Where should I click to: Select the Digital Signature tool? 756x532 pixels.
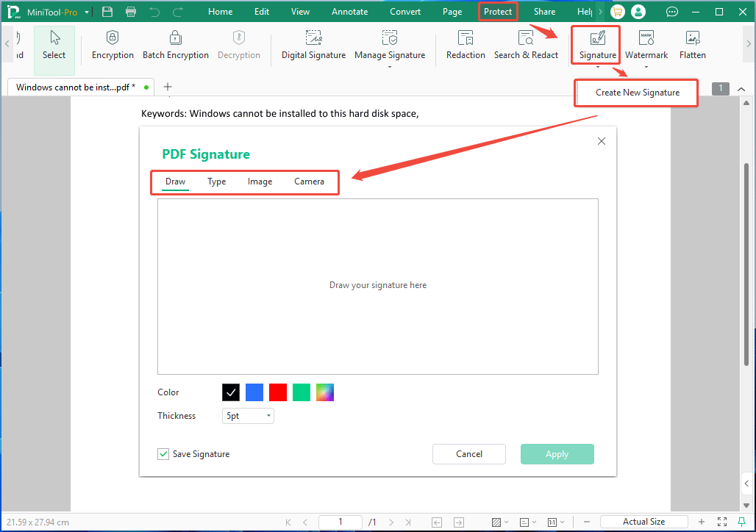pyautogui.click(x=313, y=46)
